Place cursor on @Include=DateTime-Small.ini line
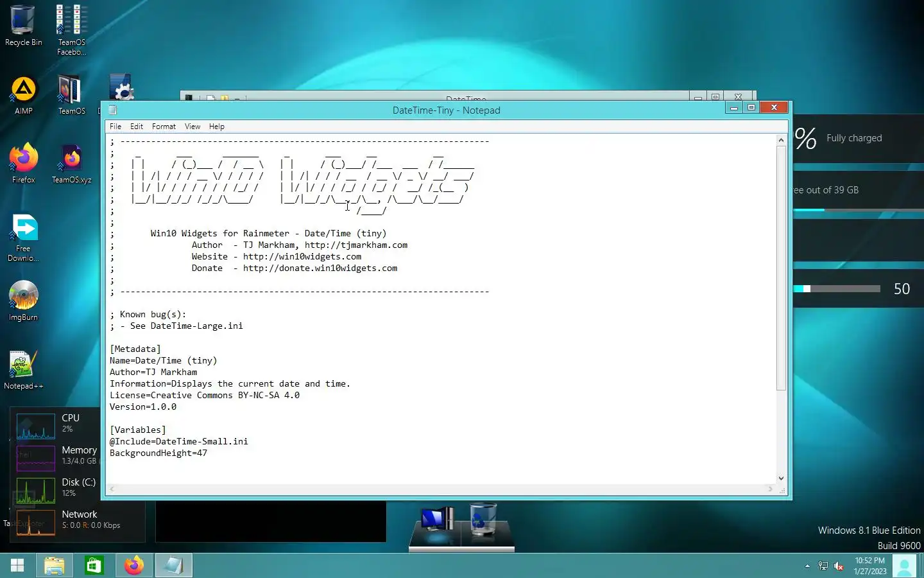Screen dimensions: 924x578 pyautogui.click(x=178, y=441)
